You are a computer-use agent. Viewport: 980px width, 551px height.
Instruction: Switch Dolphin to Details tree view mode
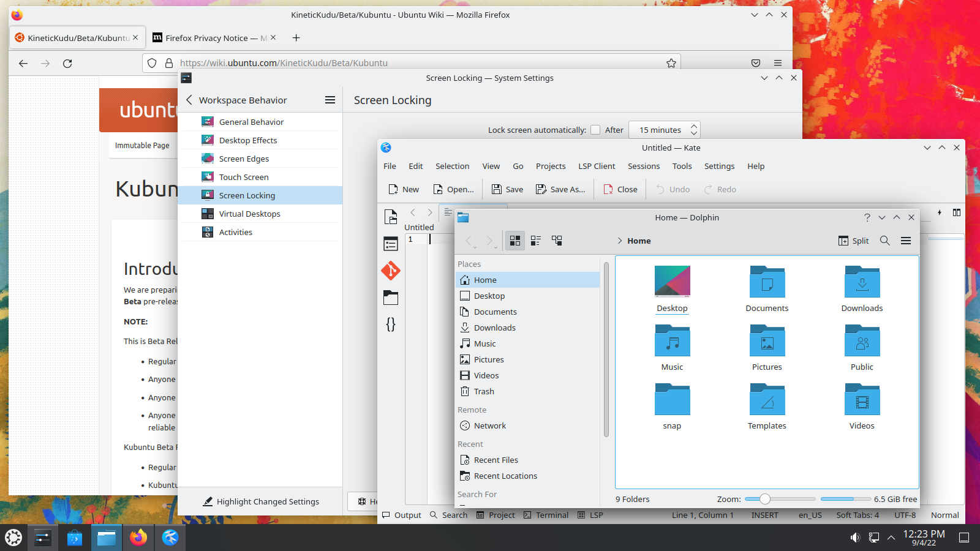(x=557, y=241)
